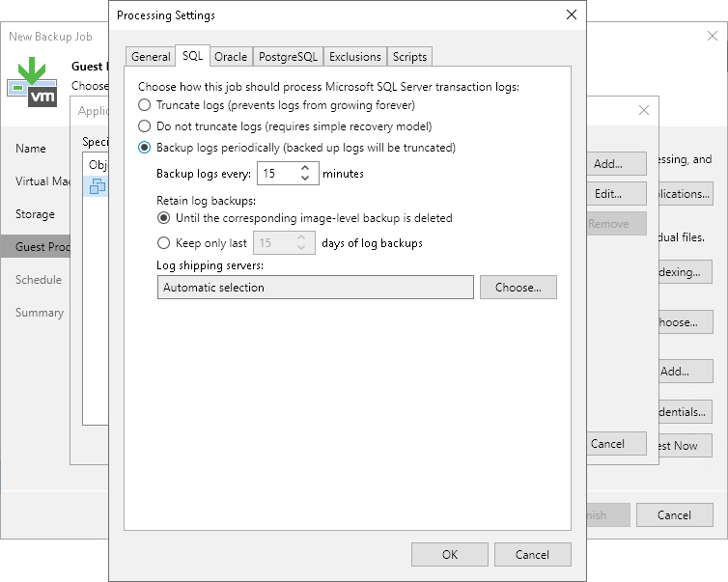Click the Log shipping servers Automatic selection field
This screenshot has width=728, height=582.
[316, 288]
